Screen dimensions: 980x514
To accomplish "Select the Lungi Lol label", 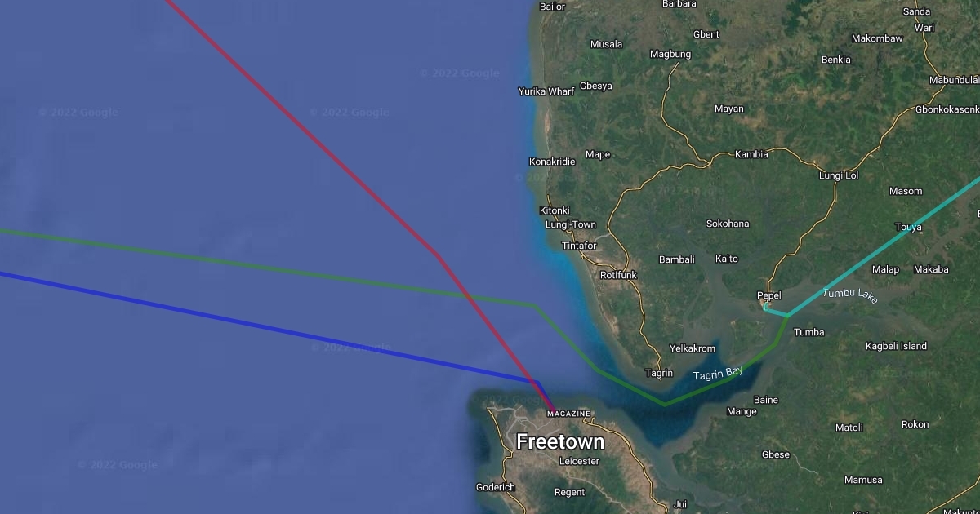I will click(x=839, y=175).
